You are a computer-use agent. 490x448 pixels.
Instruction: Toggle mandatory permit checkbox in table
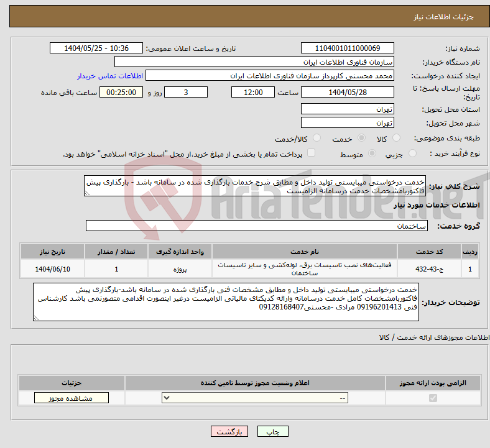(x=433, y=398)
